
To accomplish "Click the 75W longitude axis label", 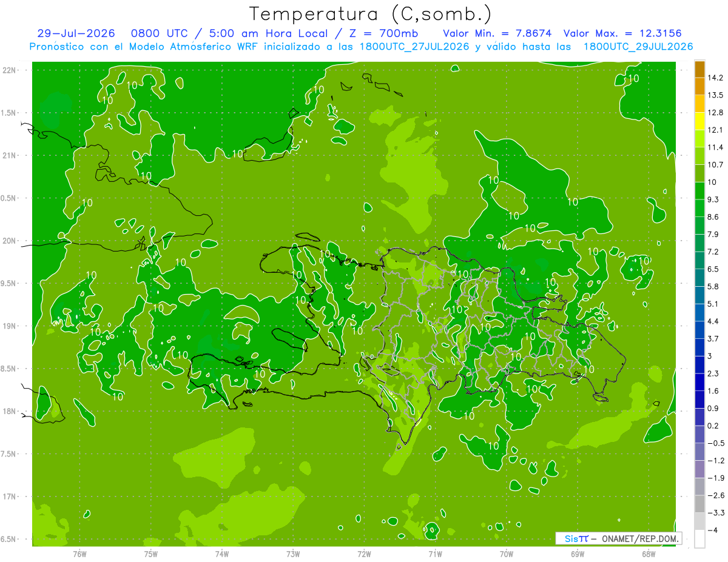I will click(x=151, y=554).
